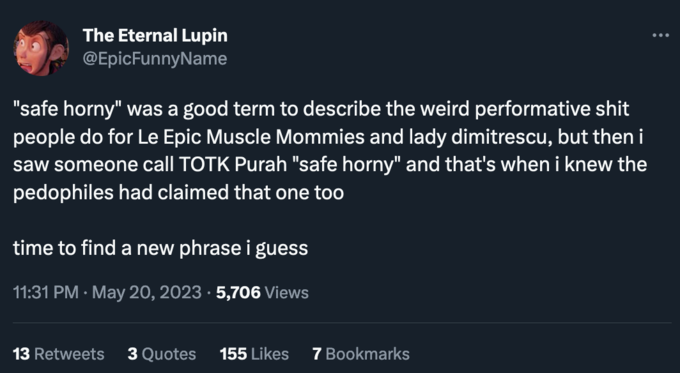See who gave 155 Likes
The image size is (680, 373).
[x=254, y=354]
